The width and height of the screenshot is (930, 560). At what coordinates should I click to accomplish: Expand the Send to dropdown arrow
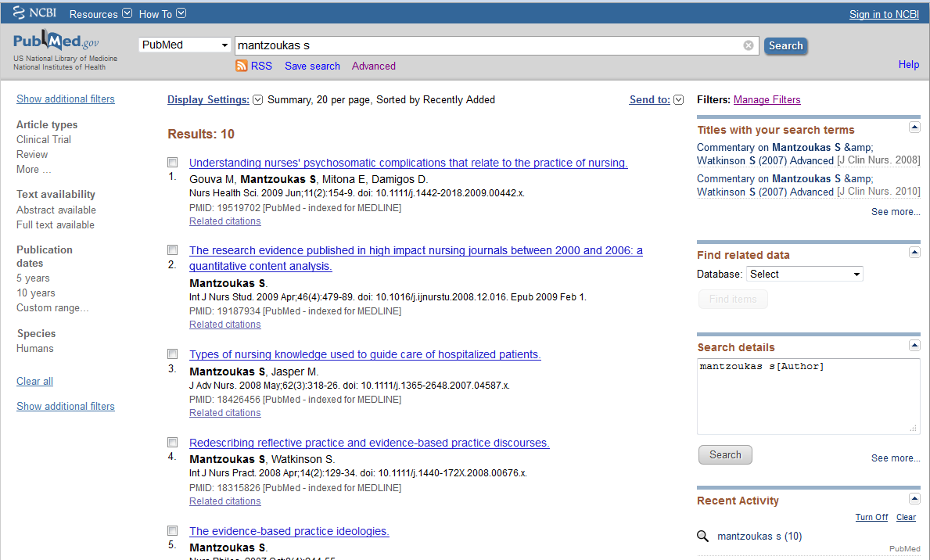(678, 99)
